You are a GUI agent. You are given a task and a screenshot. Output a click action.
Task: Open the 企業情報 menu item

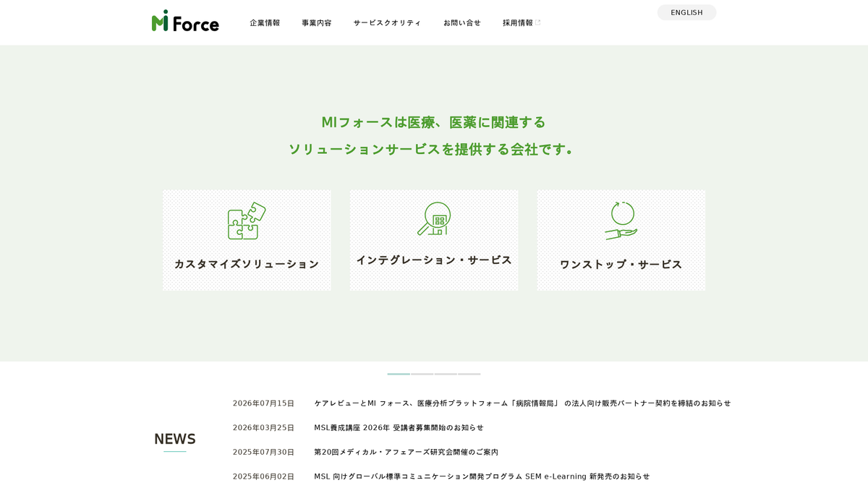coord(265,22)
